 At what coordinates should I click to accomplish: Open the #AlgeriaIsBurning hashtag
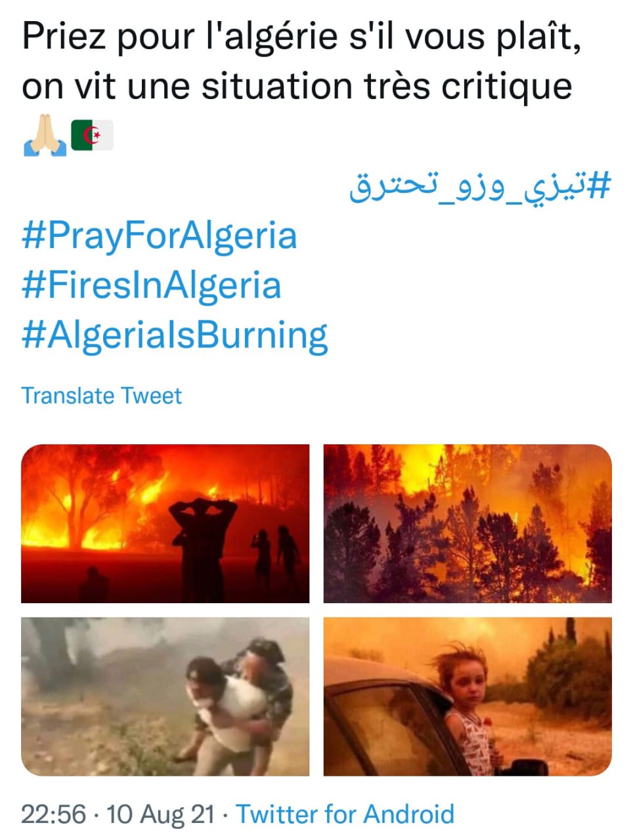(175, 335)
